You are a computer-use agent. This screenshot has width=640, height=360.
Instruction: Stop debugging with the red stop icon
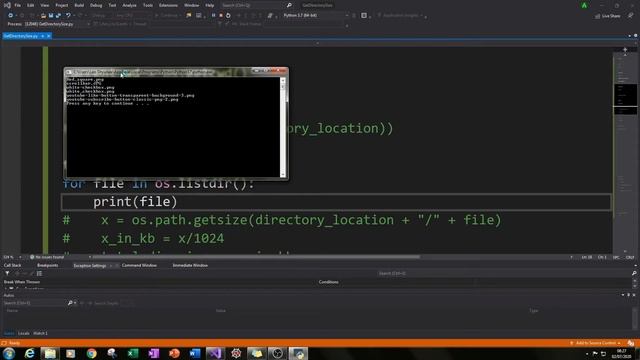click(x=221, y=16)
